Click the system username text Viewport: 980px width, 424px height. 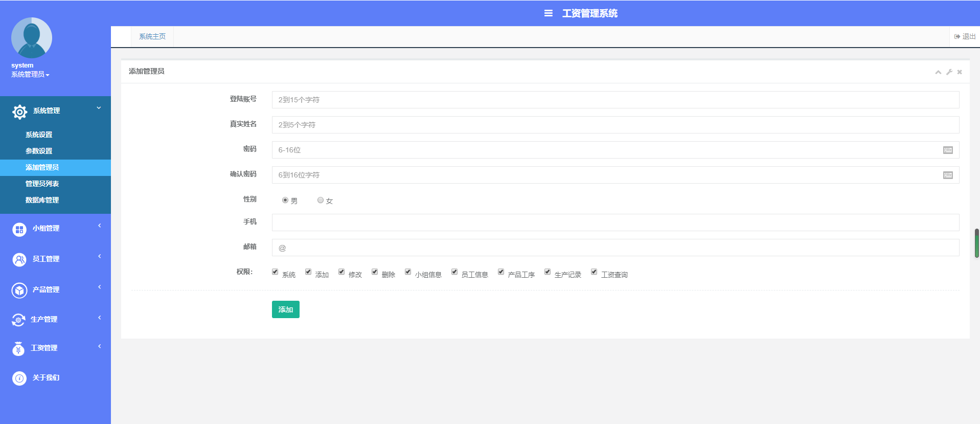pyautogui.click(x=22, y=65)
